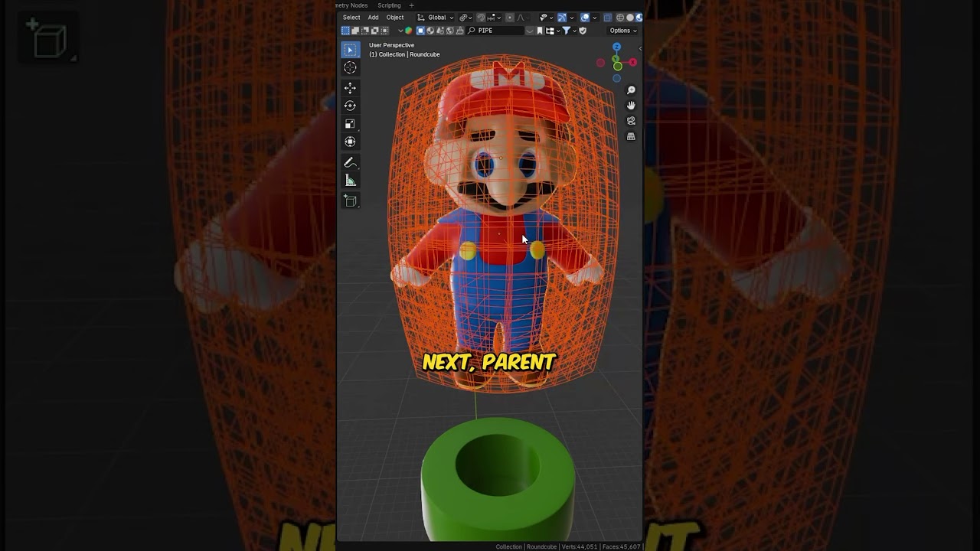Click the Collection | Roundcube viewport label
The height and width of the screenshot is (551, 980).
[x=404, y=54]
